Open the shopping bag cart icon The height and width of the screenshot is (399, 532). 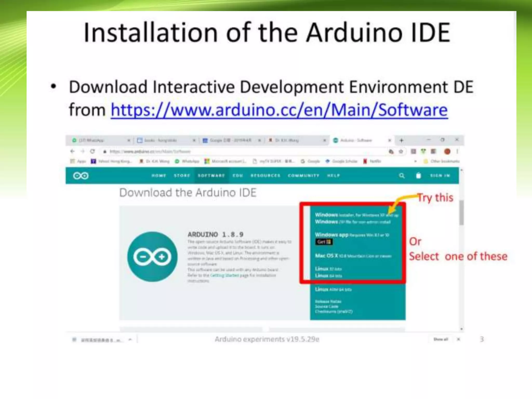(x=418, y=176)
